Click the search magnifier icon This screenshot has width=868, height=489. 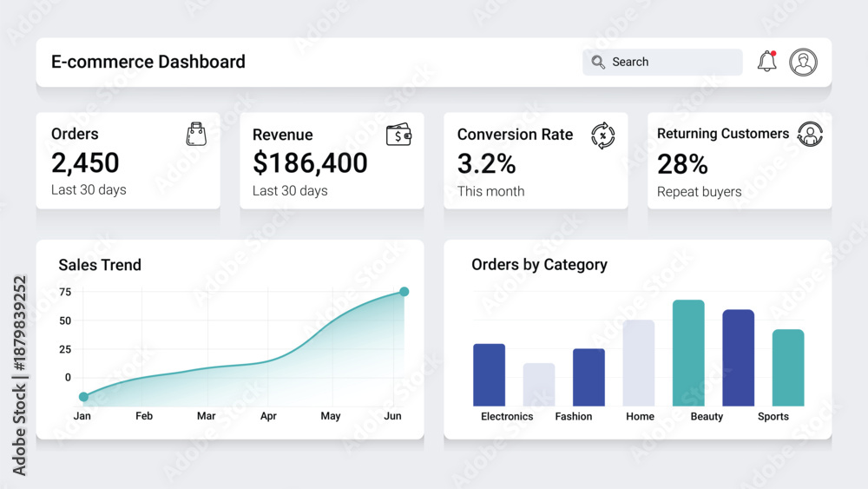click(598, 62)
